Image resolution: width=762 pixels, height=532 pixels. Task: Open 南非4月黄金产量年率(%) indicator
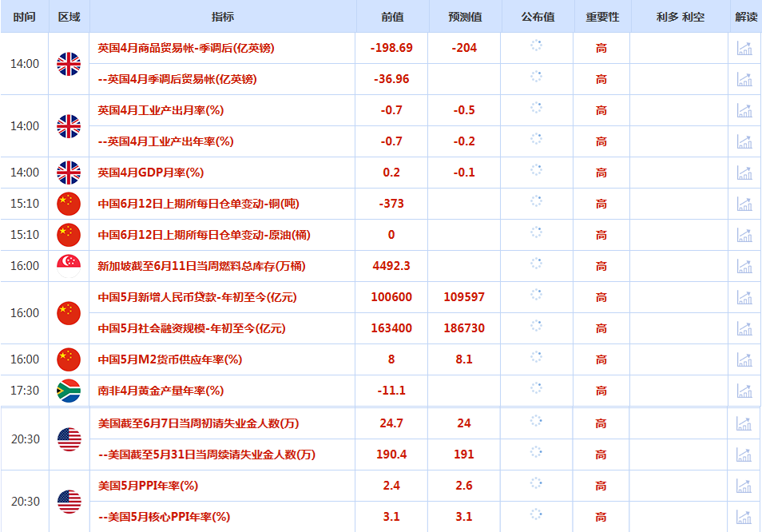tap(161, 390)
